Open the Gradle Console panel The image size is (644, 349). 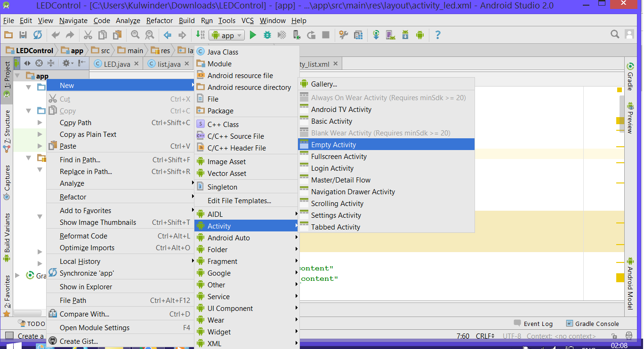[x=592, y=324]
